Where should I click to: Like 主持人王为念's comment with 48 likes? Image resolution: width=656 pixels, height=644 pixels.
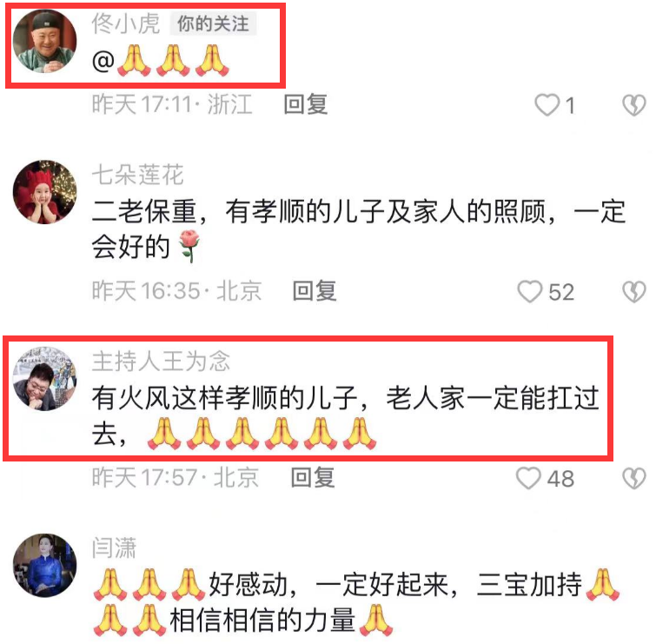click(528, 478)
